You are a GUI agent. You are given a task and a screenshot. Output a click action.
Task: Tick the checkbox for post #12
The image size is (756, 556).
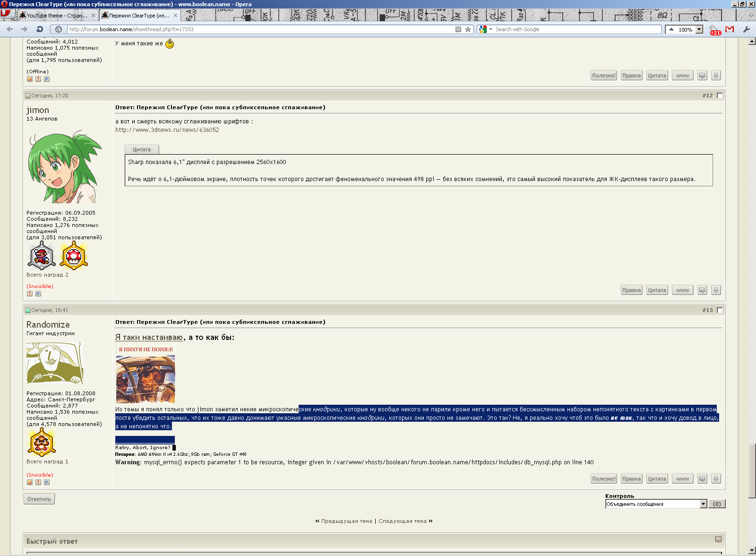[720, 96]
